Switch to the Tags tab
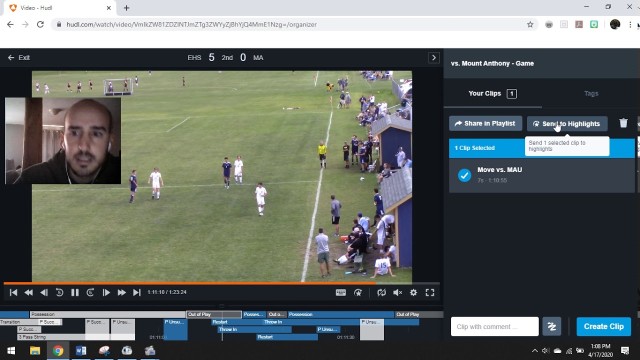640x360 pixels. coord(591,93)
